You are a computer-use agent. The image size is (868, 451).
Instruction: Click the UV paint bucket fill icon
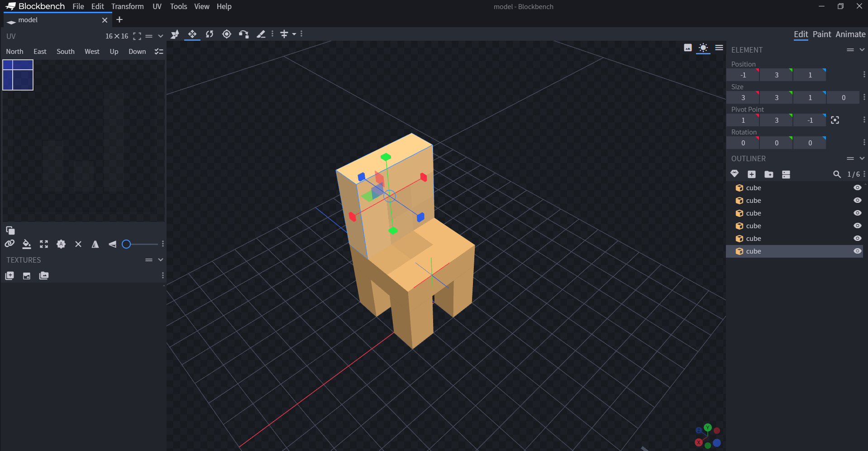point(27,244)
